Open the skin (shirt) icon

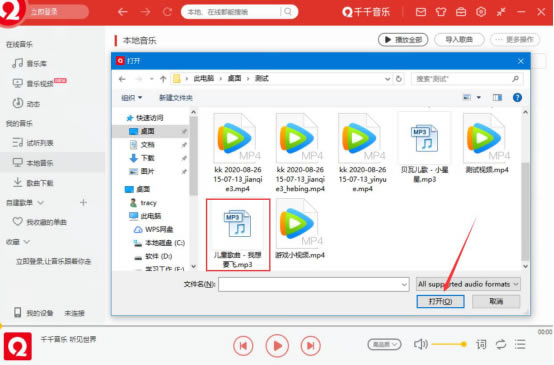(x=441, y=12)
